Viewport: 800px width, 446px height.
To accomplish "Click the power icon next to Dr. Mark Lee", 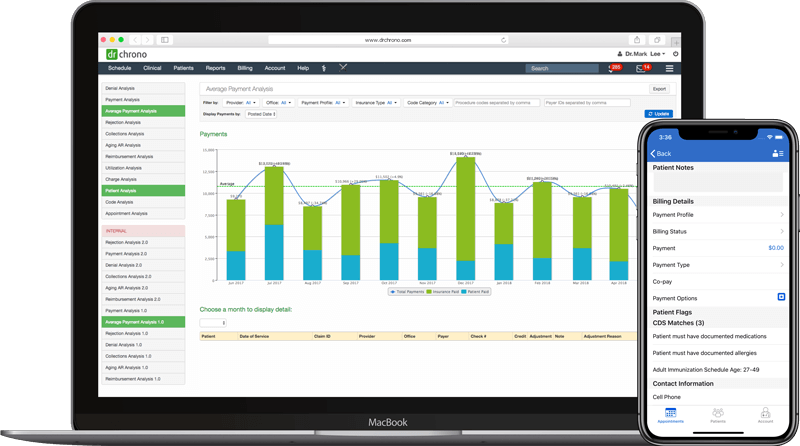I will [x=676, y=54].
